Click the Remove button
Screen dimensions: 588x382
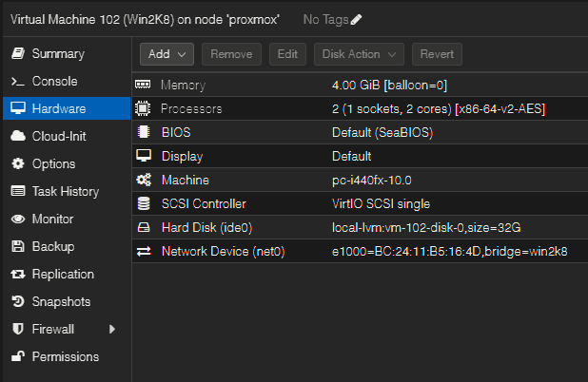click(x=231, y=54)
